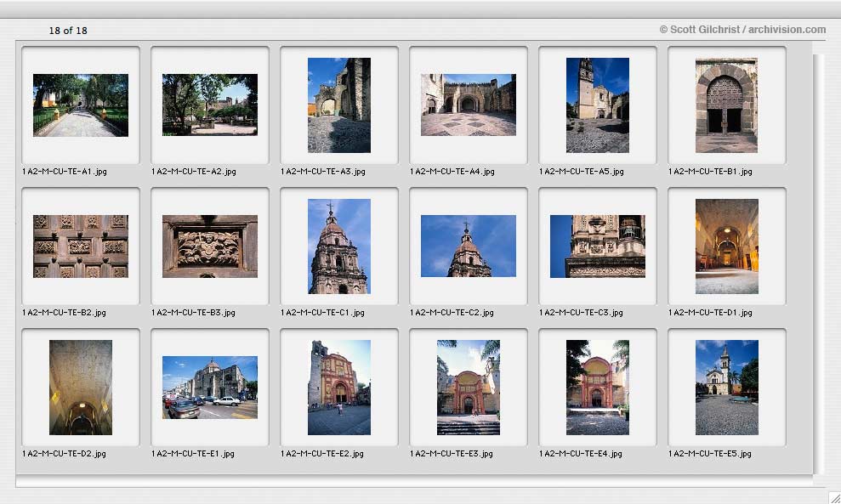This screenshot has width=841, height=504.
Task: Click filename label 1A2-M-CU-TE-A3.jpg
Action: pyautogui.click(x=323, y=172)
